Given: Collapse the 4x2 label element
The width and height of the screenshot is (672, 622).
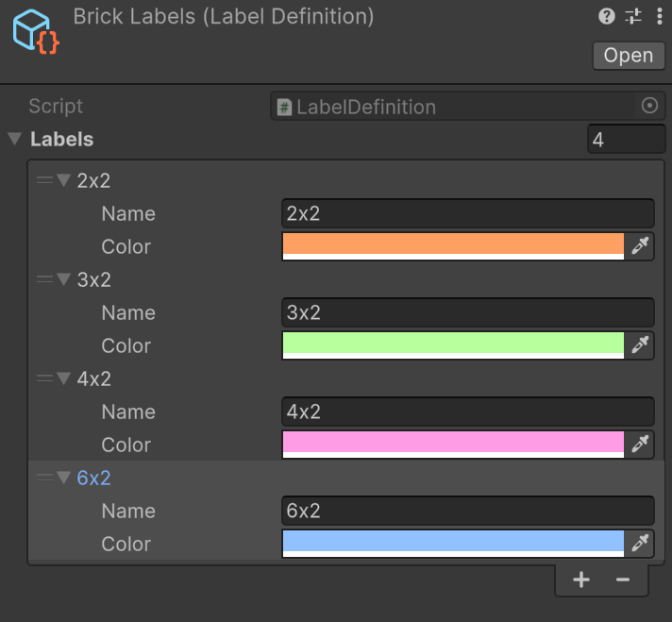Looking at the screenshot, I should [63, 379].
